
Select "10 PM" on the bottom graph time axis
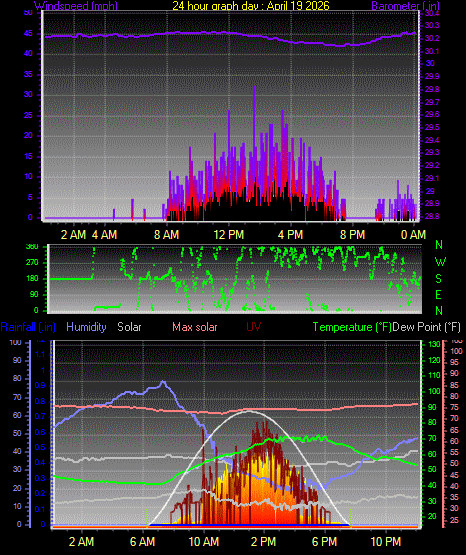386,542
